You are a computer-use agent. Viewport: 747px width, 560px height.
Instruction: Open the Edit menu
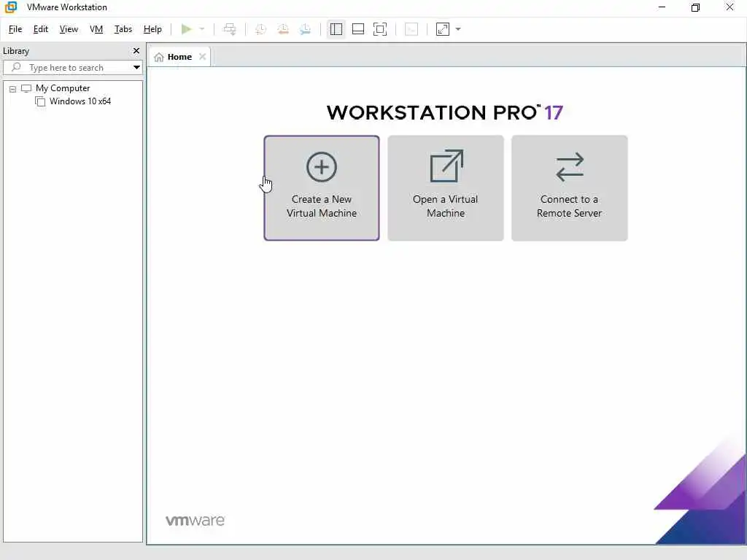[41, 29]
